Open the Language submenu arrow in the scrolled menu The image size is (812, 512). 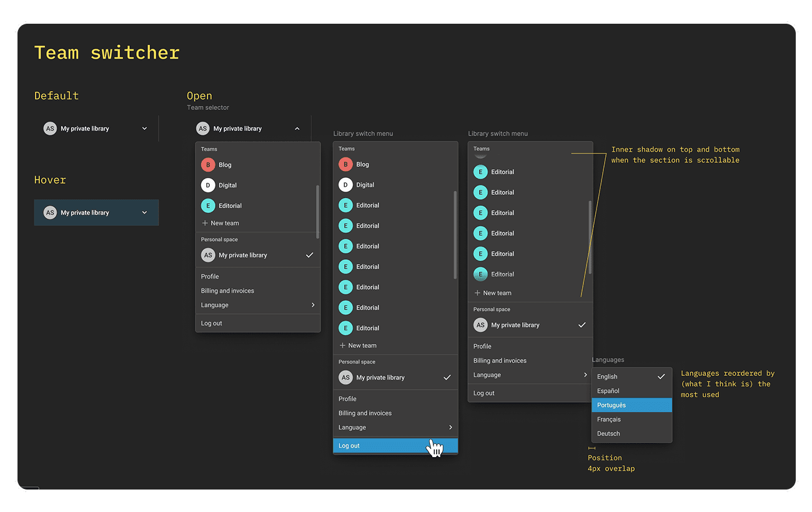click(585, 375)
